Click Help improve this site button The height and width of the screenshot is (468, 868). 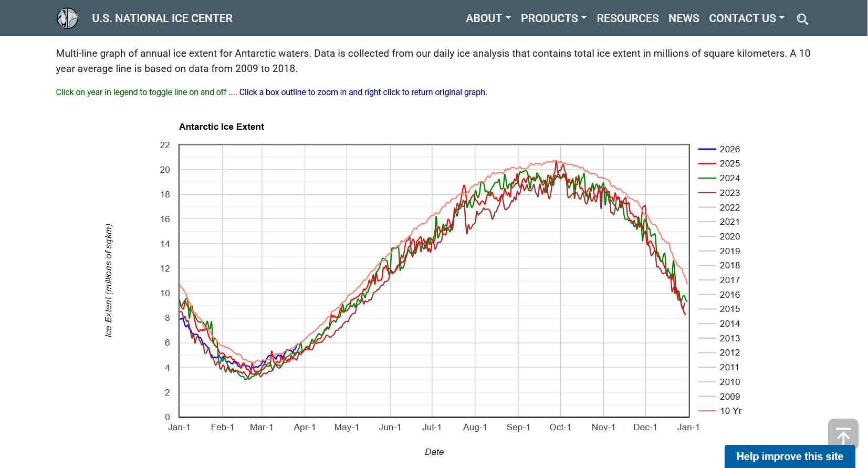point(790,456)
